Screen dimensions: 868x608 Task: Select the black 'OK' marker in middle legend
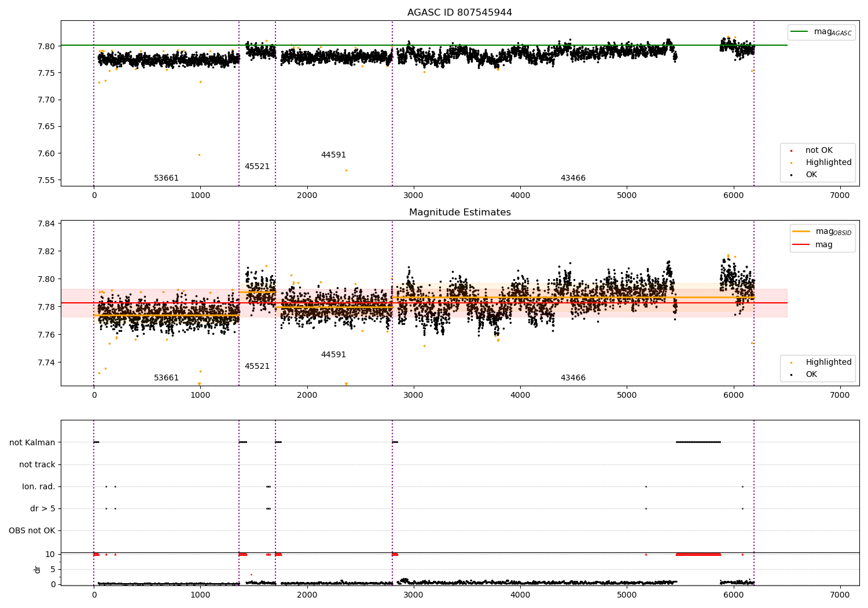click(x=791, y=375)
